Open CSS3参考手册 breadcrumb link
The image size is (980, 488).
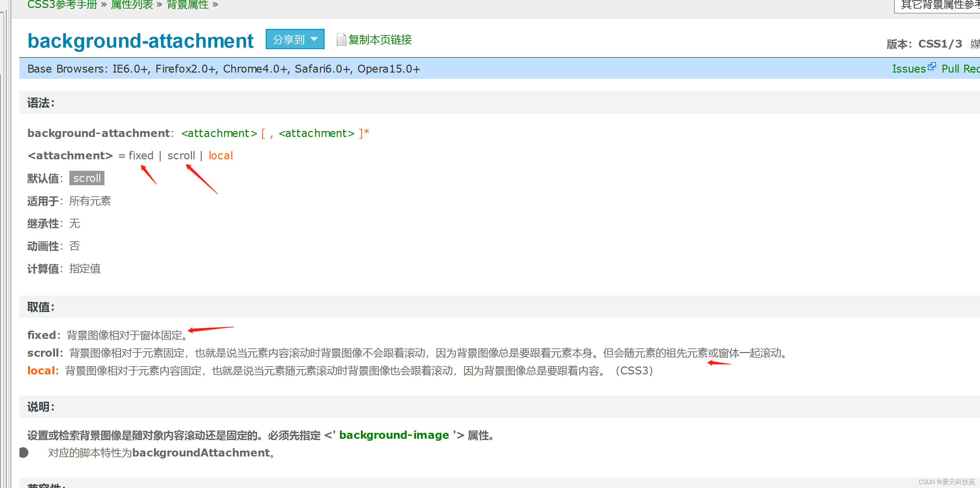[62, 5]
